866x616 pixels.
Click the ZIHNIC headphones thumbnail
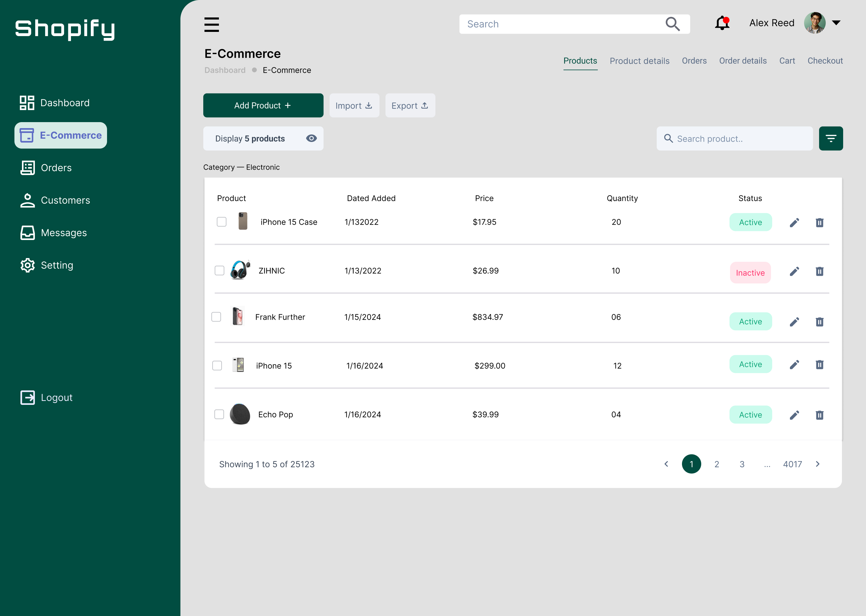(240, 270)
